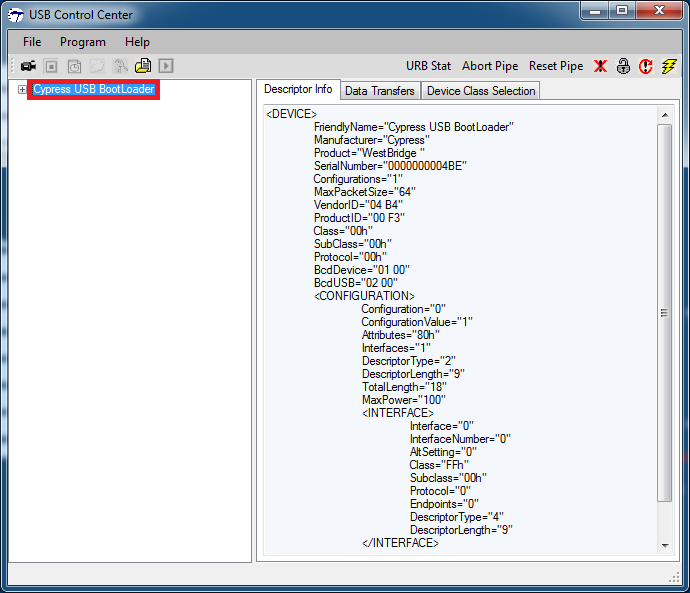This screenshot has width=690, height=593.
Task: Switch to the Data Transfers tab
Action: click(379, 91)
